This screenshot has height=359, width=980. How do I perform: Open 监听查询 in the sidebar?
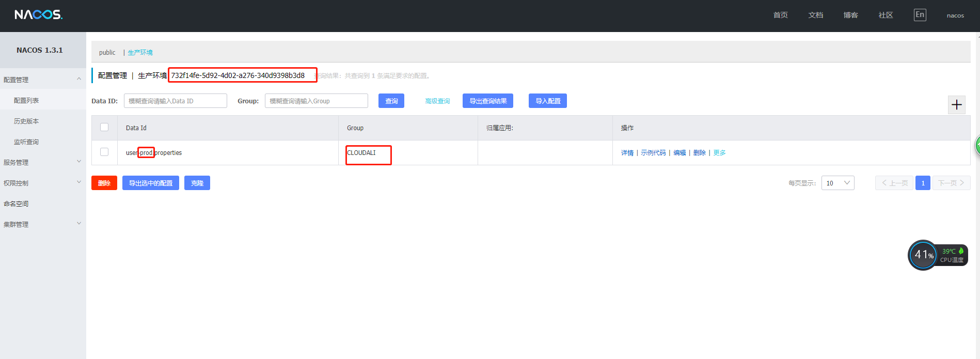26,142
